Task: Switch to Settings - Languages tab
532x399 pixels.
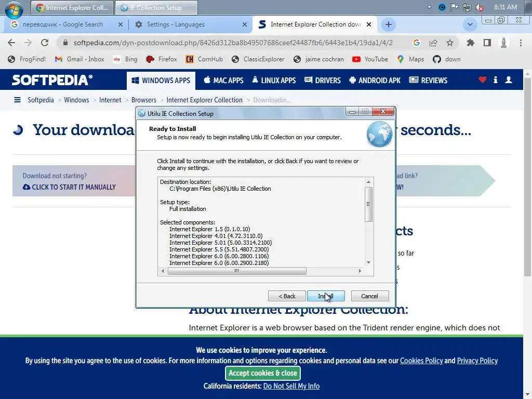Action: click(176, 24)
